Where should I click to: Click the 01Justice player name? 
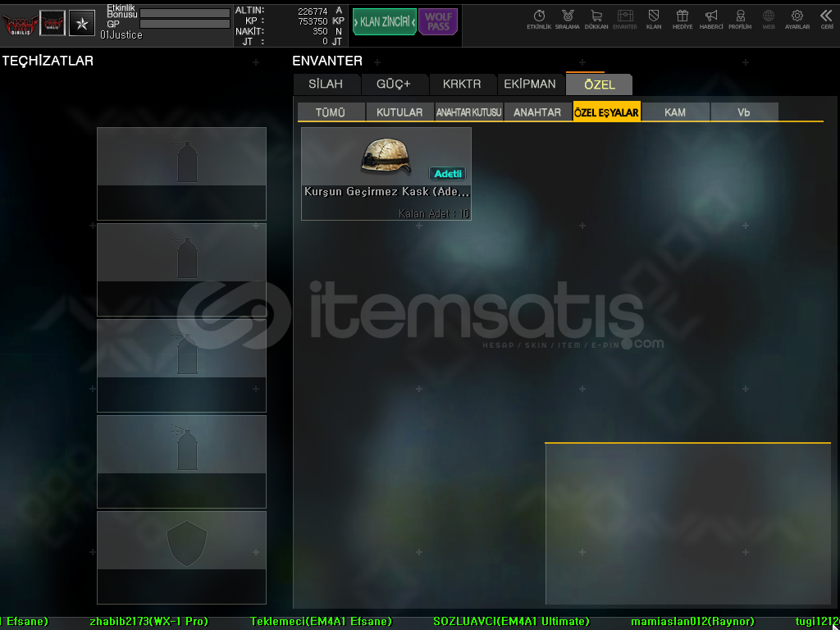(121, 34)
